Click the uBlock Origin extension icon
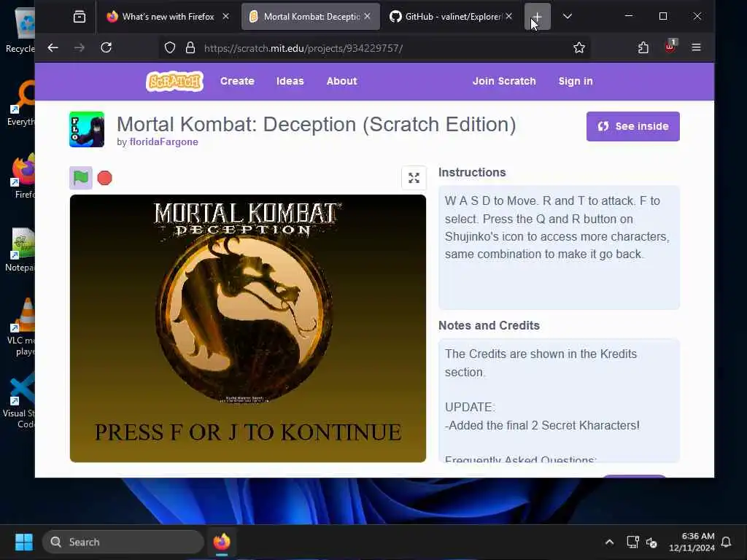The height and width of the screenshot is (560, 747). 670,47
